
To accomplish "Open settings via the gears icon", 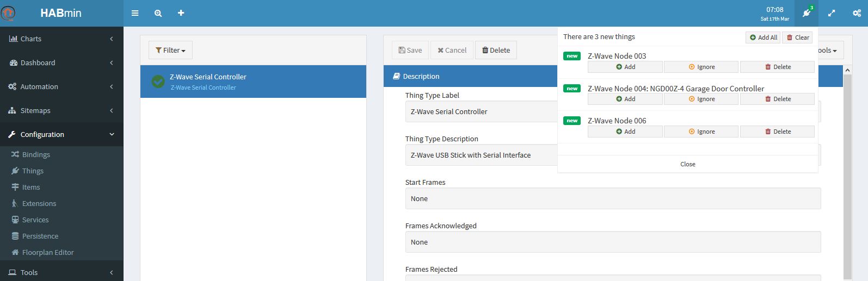I will (857, 13).
